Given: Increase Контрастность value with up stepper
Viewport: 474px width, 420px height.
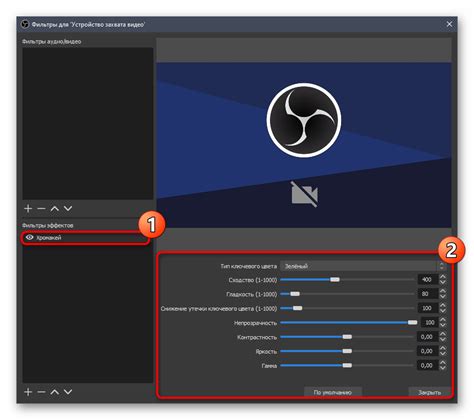Looking at the screenshot, I should (x=443, y=334).
